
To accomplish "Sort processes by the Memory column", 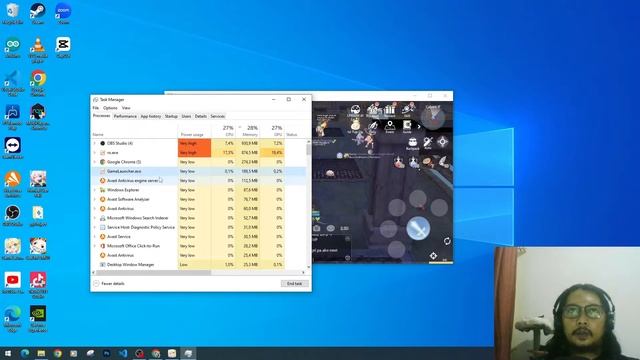I will [x=248, y=131].
